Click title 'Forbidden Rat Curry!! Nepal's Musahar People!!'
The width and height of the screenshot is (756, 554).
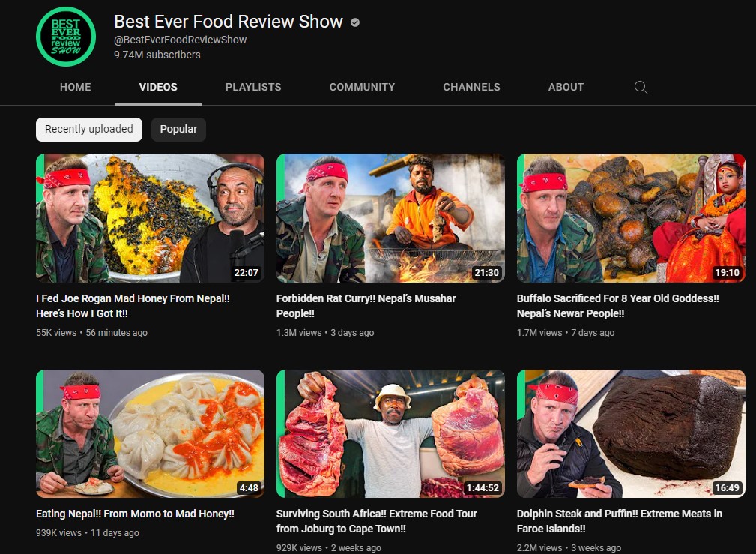tap(366, 306)
